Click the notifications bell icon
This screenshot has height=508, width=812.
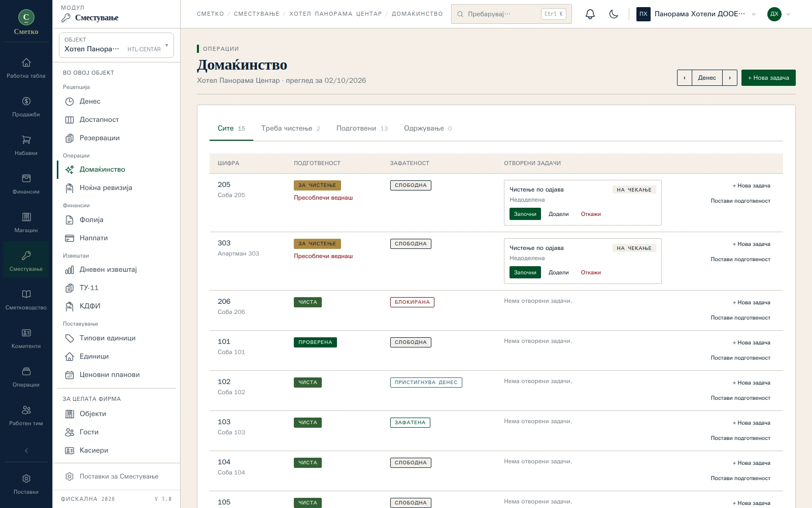coord(590,14)
